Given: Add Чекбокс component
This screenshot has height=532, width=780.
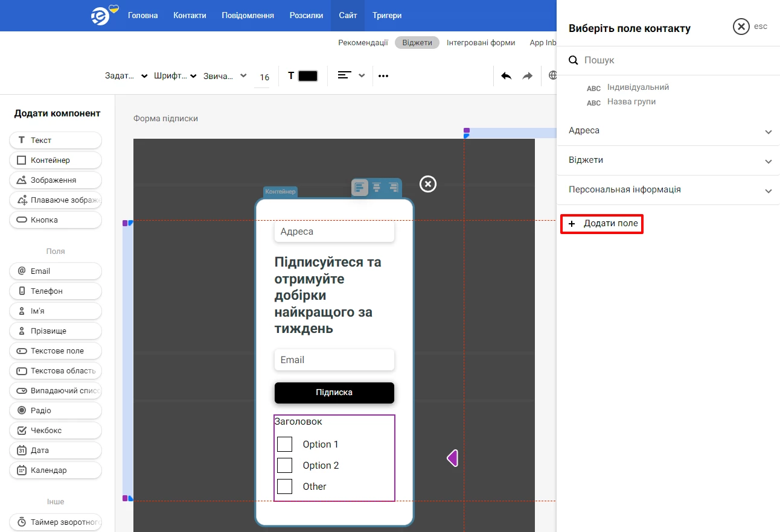Looking at the screenshot, I should 56,430.
